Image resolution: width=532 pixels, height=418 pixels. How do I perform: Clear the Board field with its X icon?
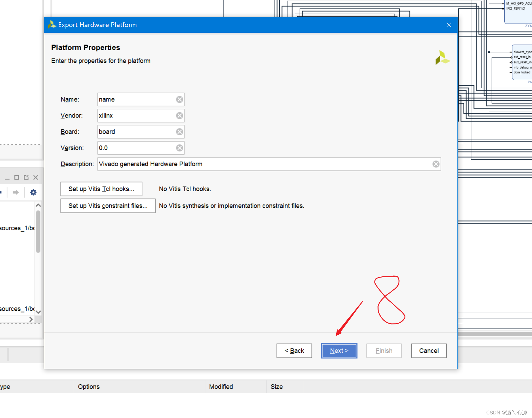(180, 132)
